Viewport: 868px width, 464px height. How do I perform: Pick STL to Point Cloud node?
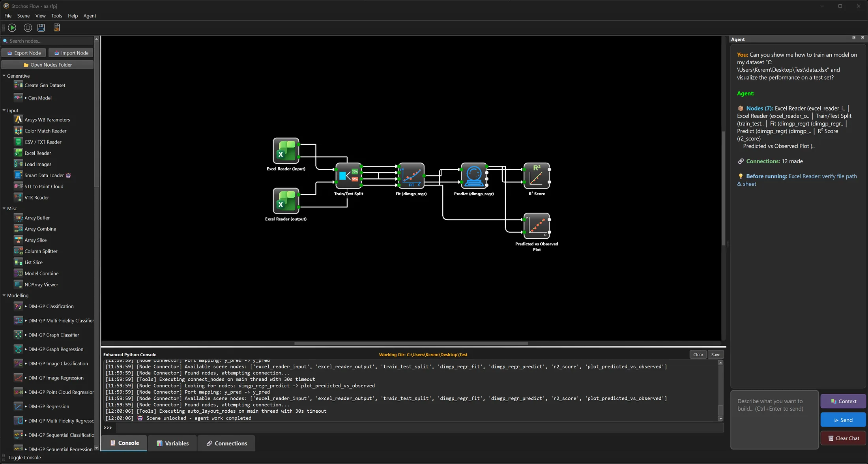(44, 186)
